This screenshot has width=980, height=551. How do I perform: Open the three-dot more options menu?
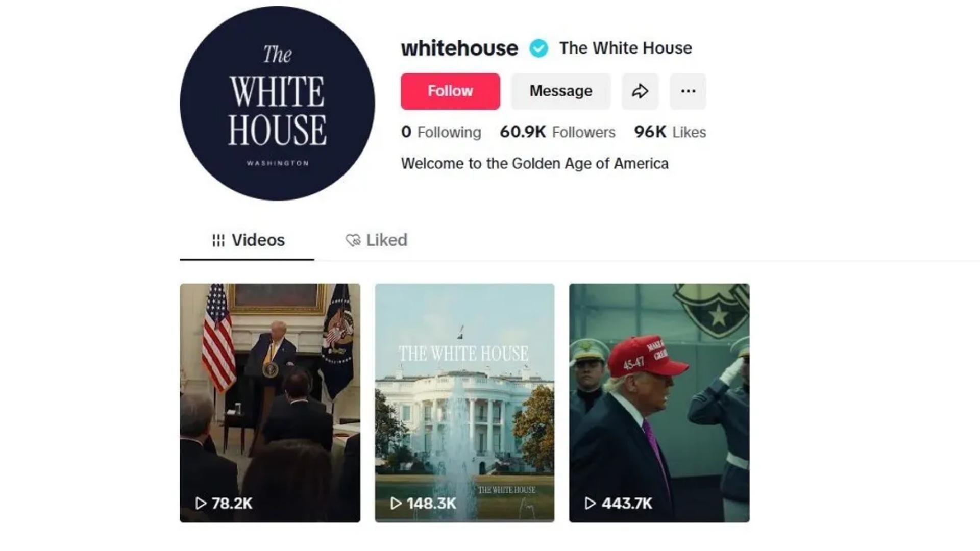pos(688,91)
